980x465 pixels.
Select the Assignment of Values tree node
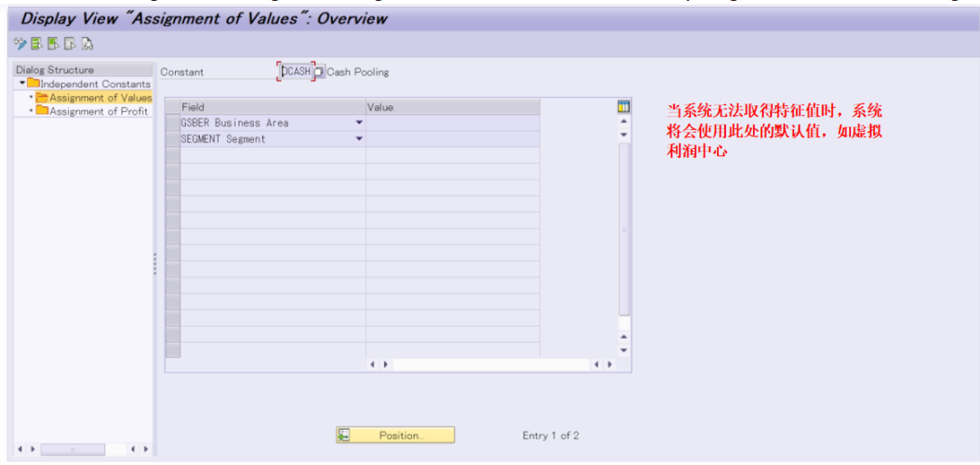[101, 97]
